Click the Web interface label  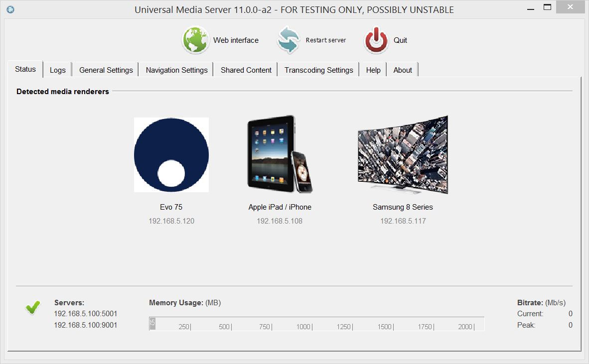pyautogui.click(x=236, y=40)
